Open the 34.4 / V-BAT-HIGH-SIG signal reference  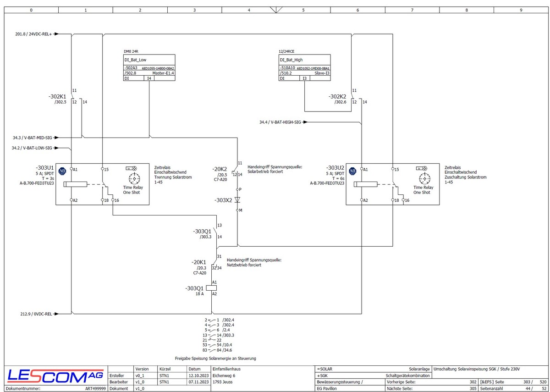pos(280,122)
